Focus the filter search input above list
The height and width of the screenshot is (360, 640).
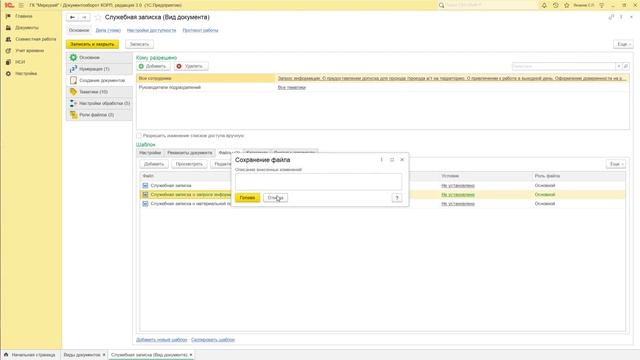[x=564, y=66]
